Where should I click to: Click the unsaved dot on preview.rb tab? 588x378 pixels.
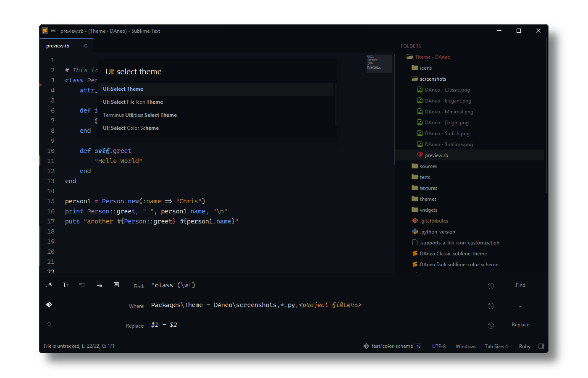point(86,46)
